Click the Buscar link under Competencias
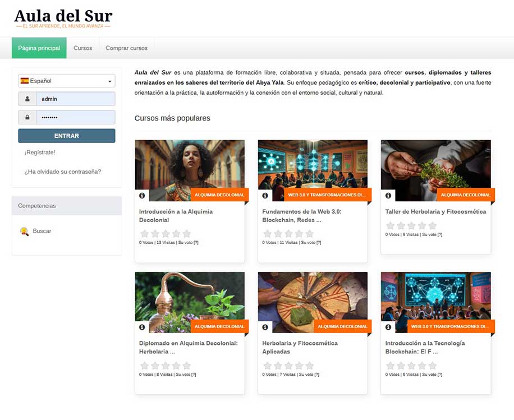The width and height of the screenshot is (514, 420). point(42,231)
